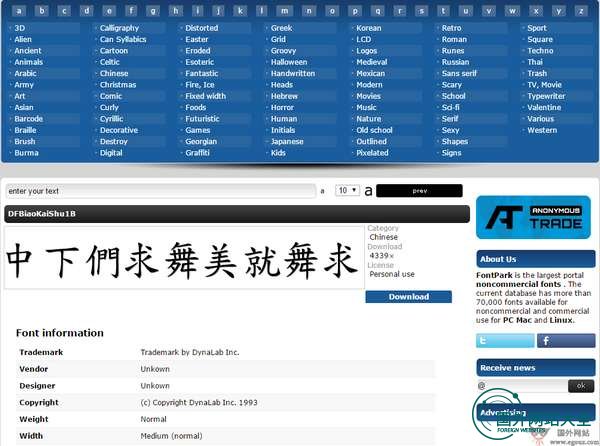The image size is (600, 446).
Task: Open the Anonymous Trade banner ad
Action: [x=533, y=217]
